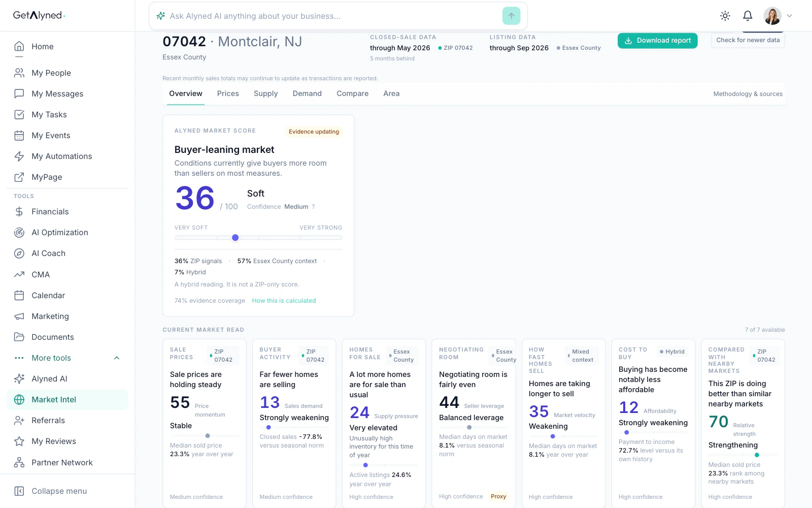Screen dimensions: 812x508
Task: Open the Market Intel globe icon
Action: tap(19, 399)
